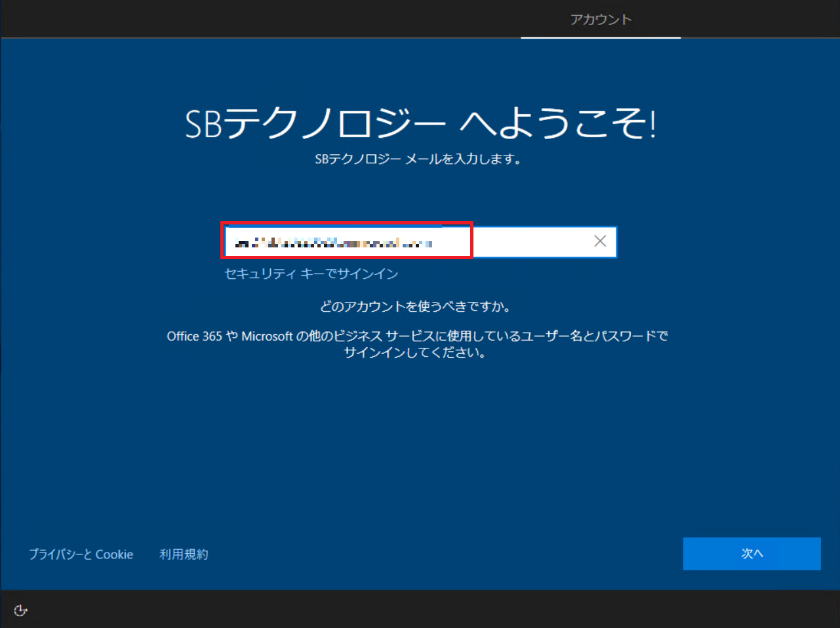This screenshot has width=840, height=628.
Task: Clear the email field with X icon
Action: coord(599,241)
